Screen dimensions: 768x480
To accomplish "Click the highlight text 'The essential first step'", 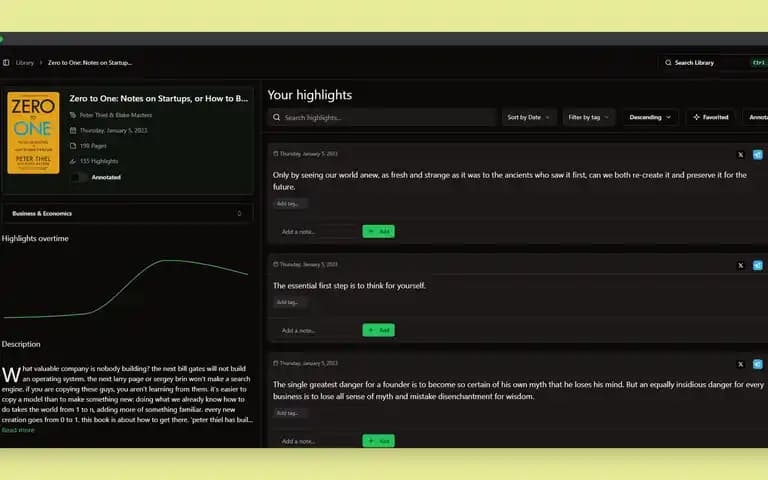I will (349, 286).
